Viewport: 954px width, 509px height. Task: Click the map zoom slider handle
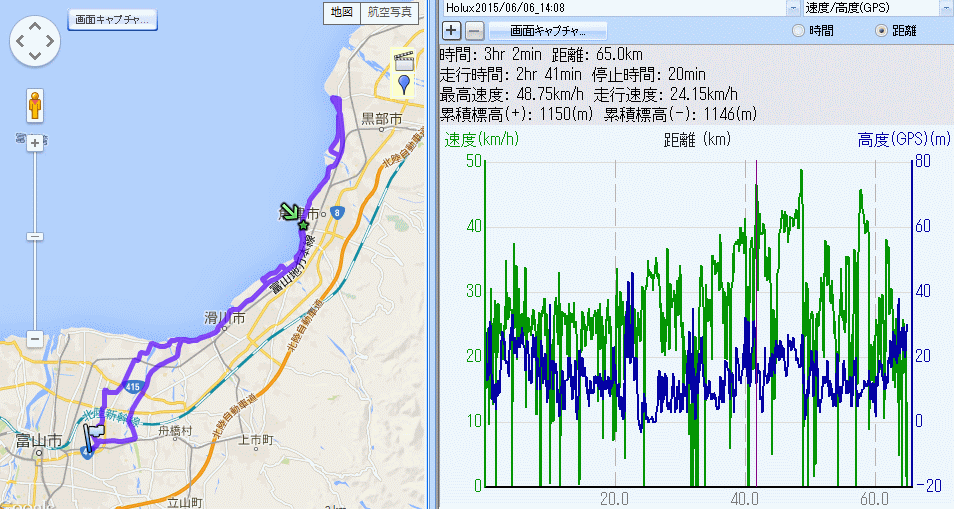pos(35,237)
